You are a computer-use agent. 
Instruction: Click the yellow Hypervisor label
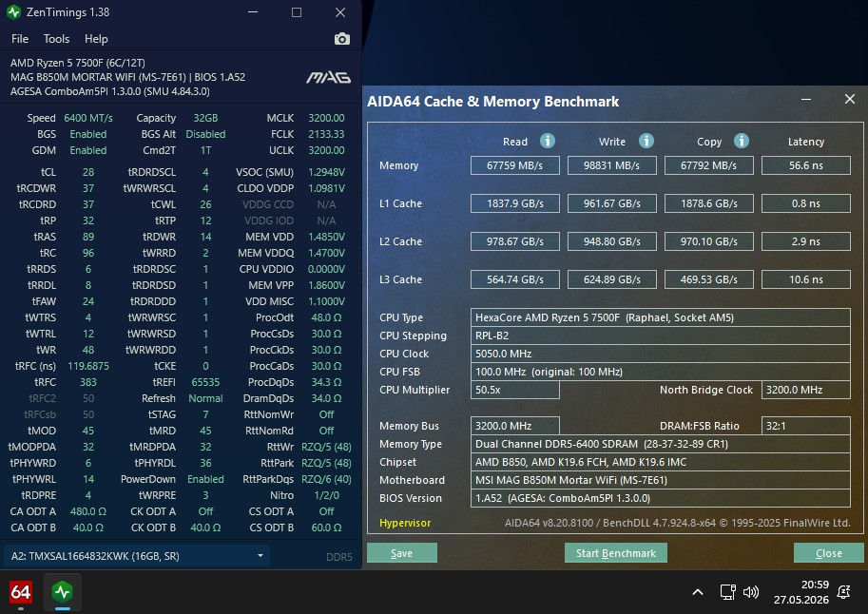pos(405,523)
